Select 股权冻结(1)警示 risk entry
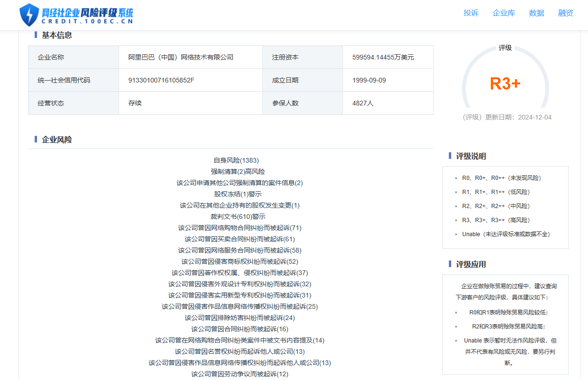This screenshot has width=588, height=380. click(238, 194)
